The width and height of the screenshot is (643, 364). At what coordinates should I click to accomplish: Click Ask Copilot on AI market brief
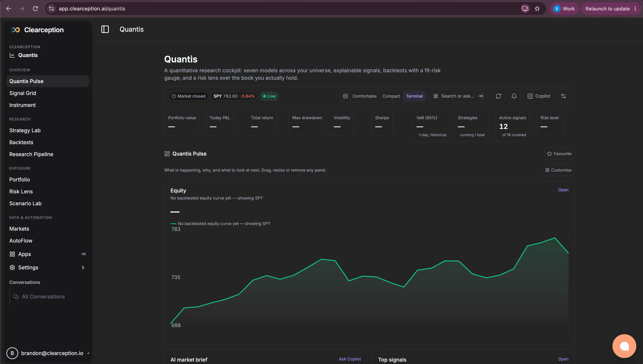coord(350,359)
